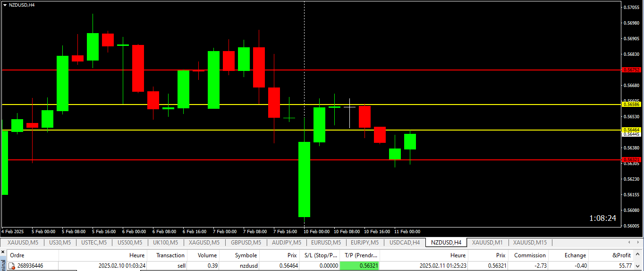Click the 0.56464 open price cell
This screenshot has height=271, width=644.
280,266
